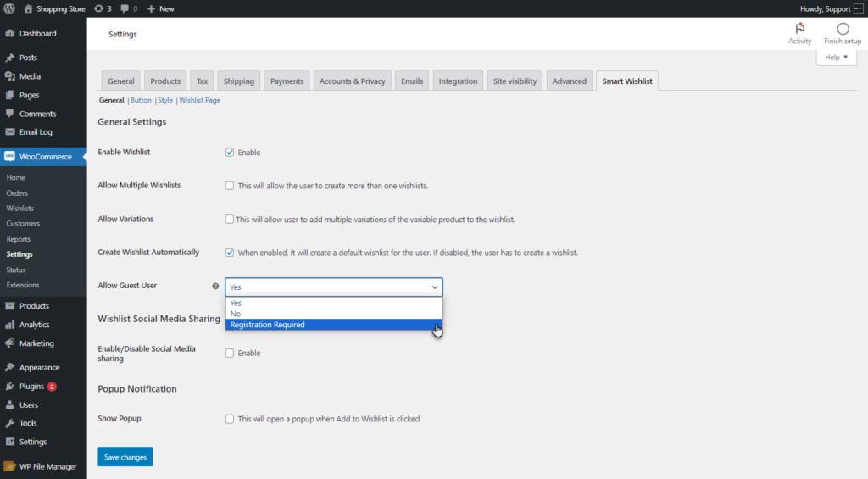The width and height of the screenshot is (868, 479).
Task: Select Registration Required option
Action: (x=334, y=325)
